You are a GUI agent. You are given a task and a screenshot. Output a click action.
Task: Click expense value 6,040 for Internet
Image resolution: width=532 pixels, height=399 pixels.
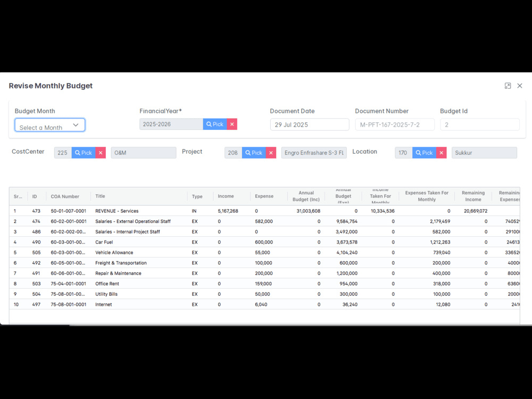pos(261,304)
